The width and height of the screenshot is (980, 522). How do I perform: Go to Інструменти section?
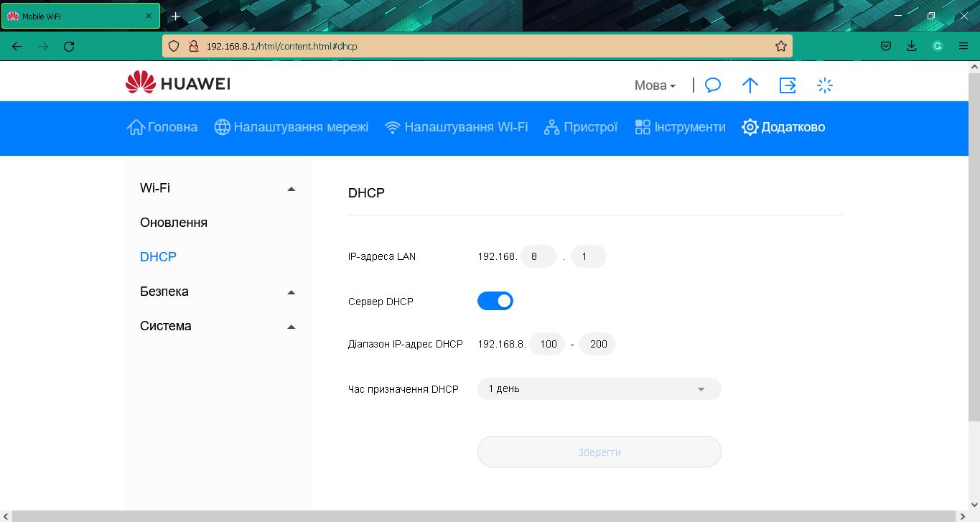tap(681, 127)
